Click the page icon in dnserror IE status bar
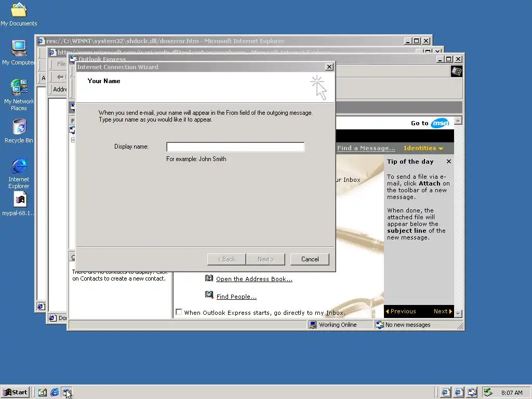The image size is (532, 399). (41, 307)
